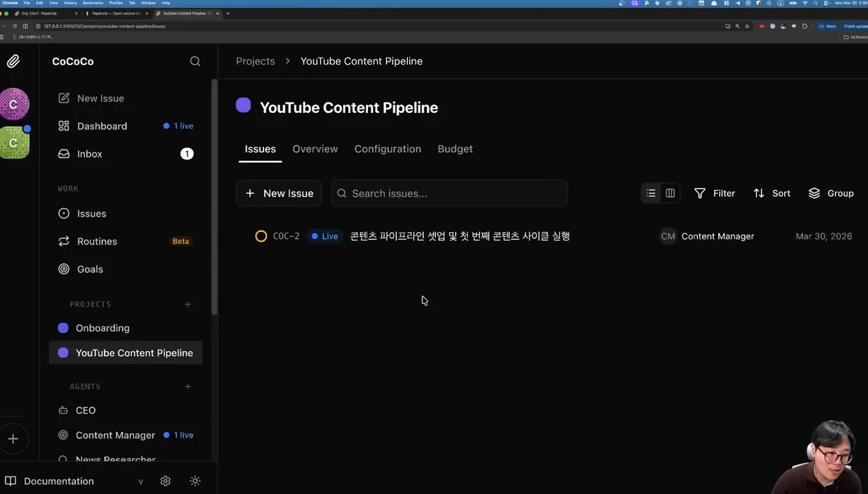This screenshot has width=868, height=494.
Task: Toggle the light and dark theme sun icon
Action: pyautogui.click(x=195, y=481)
